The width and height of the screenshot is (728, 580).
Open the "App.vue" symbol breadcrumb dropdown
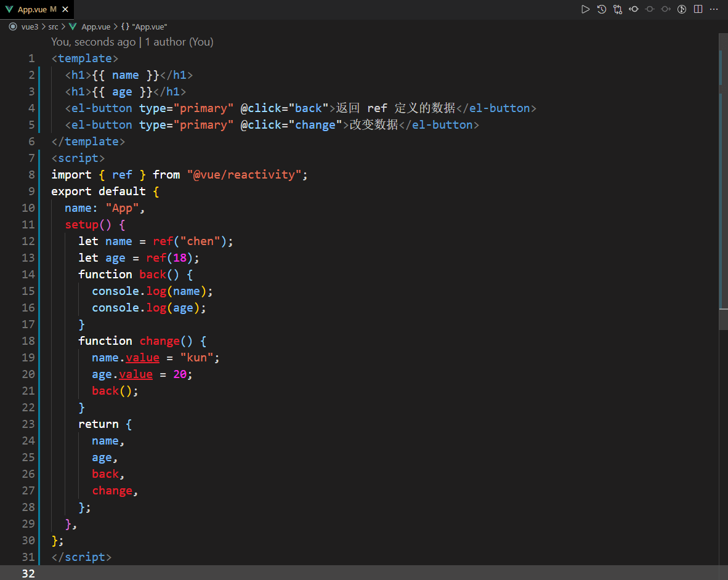pos(150,27)
